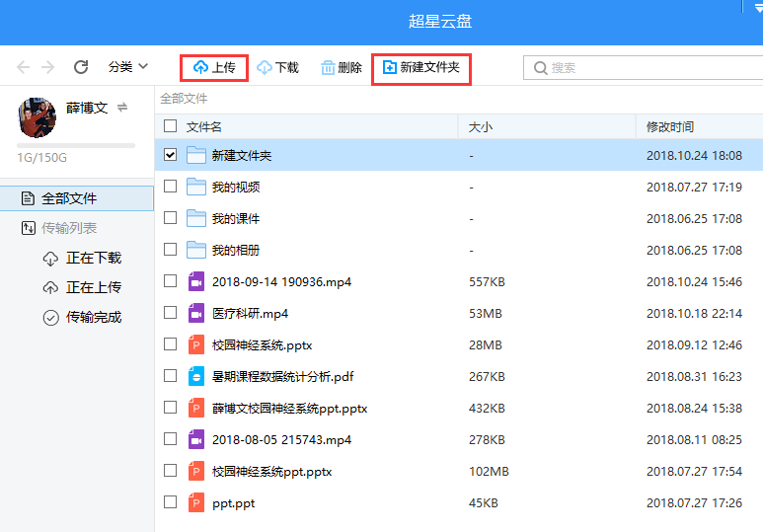
Task: Click the 超星云盘 window title
Action: (440, 22)
